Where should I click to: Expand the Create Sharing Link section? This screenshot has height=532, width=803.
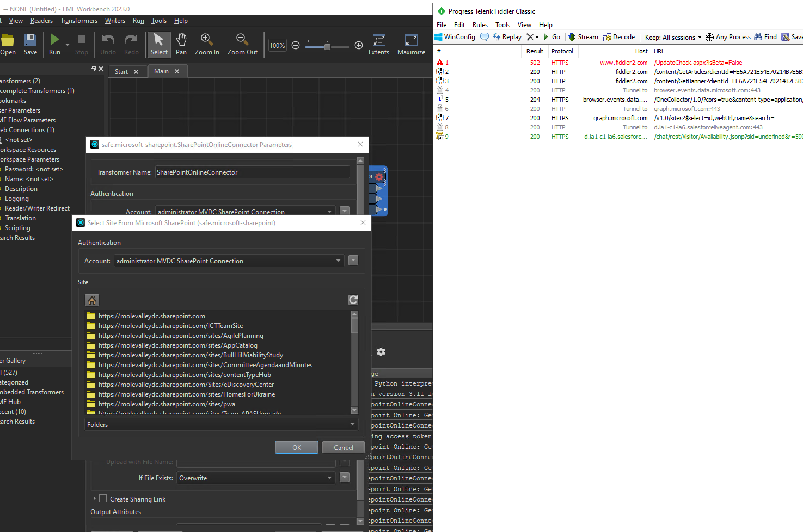pyautogui.click(x=94, y=499)
